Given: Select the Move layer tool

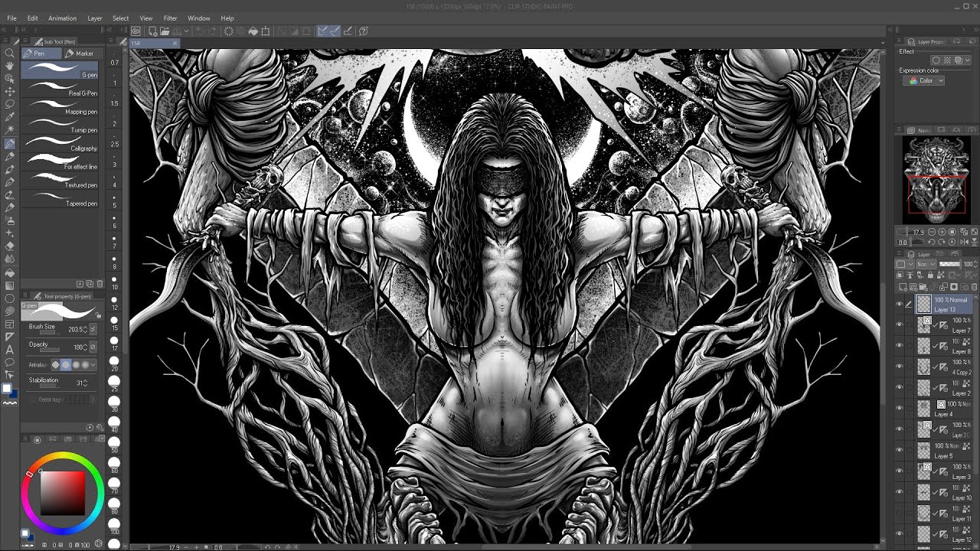Looking at the screenshot, I should click(10, 91).
